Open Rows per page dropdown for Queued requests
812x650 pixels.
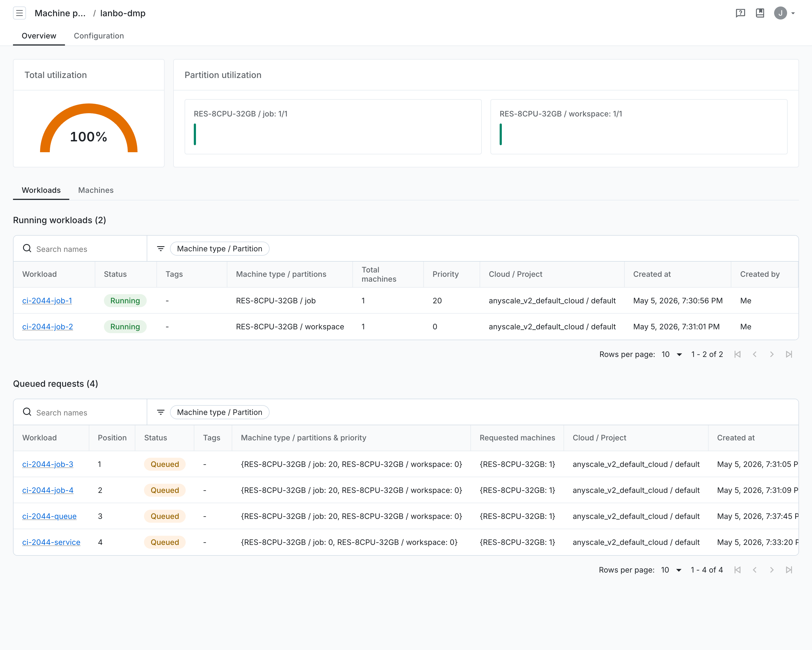(672, 570)
